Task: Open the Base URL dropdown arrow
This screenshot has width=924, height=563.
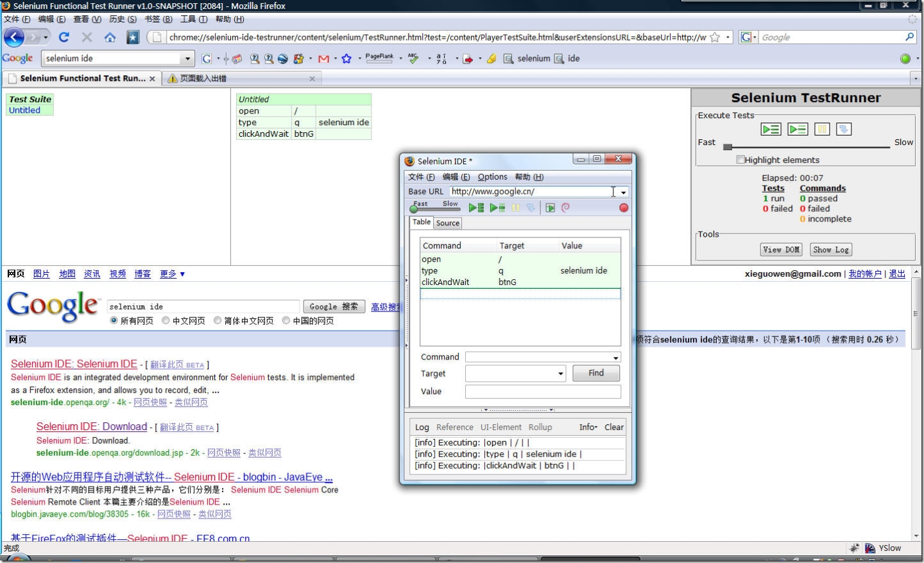Action: click(x=623, y=192)
